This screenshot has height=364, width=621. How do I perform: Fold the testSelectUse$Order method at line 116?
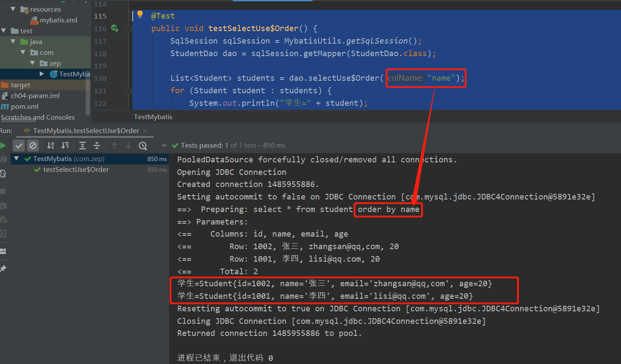pos(128,29)
